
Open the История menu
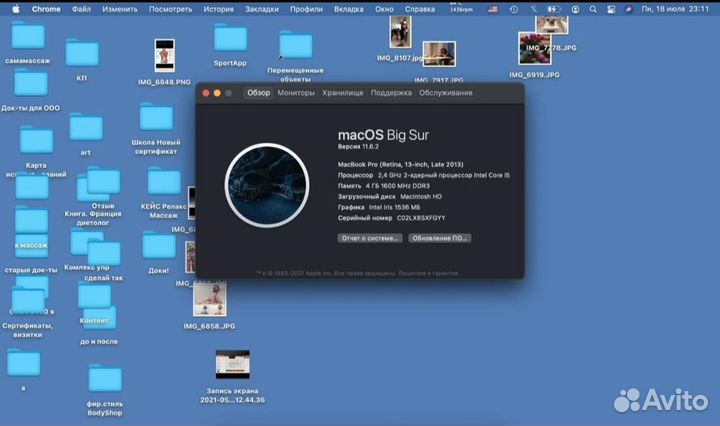coord(219,9)
